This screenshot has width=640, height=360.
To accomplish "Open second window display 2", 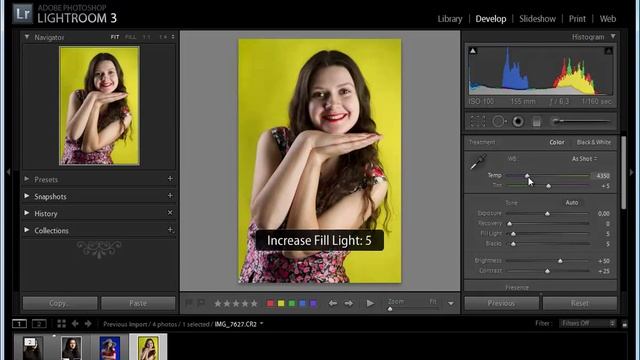I will point(39,324).
